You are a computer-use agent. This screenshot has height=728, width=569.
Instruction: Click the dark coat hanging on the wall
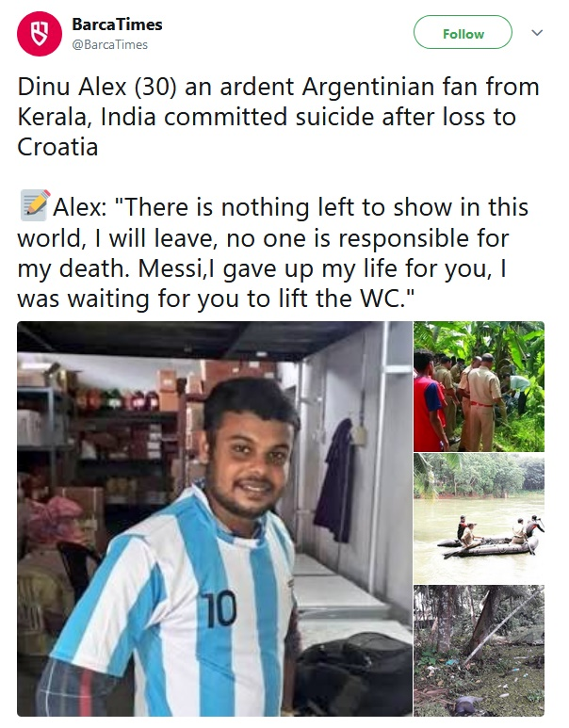(x=336, y=480)
